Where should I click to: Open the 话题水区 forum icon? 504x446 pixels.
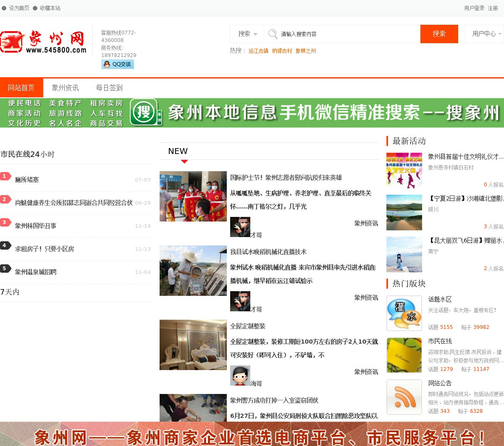(404, 313)
